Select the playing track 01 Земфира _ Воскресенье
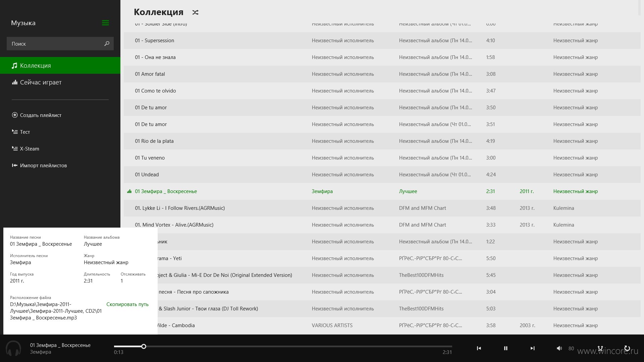This screenshot has height=362, width=644. (x=382, y=191)
